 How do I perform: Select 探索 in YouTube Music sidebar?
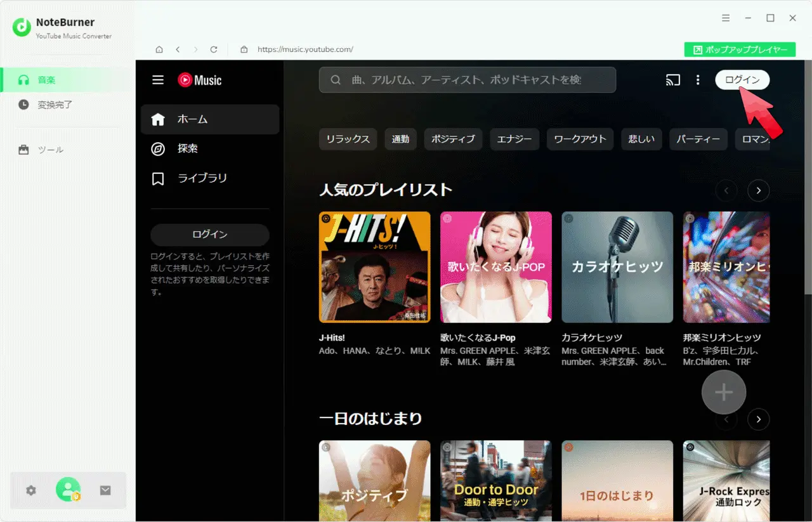point(210,149)
